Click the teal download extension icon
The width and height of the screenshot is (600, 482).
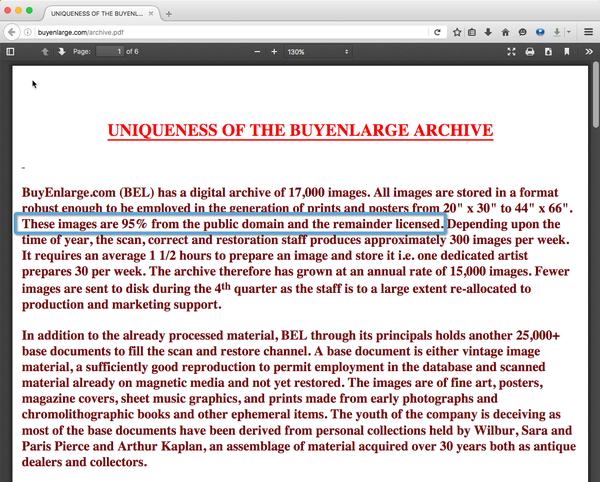(x=557, y=32)
